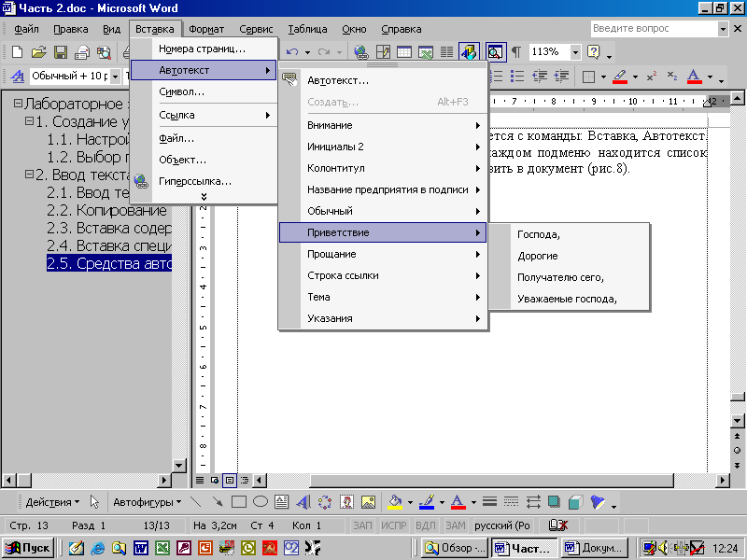
Task: Collapse the '2. Ввод текста' heading
Action: 29,175
